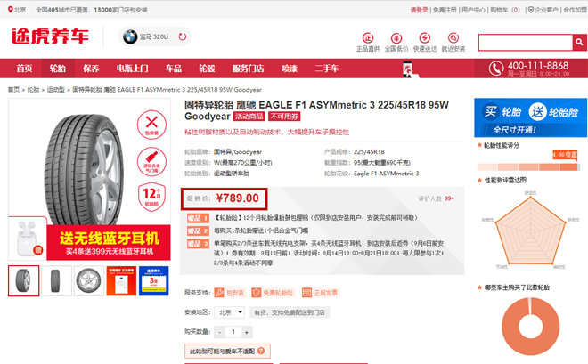The height and width of the screenshot is (364, 588).
Task: Open the 轮胎 navigation tab
Action: coord(58,69)
